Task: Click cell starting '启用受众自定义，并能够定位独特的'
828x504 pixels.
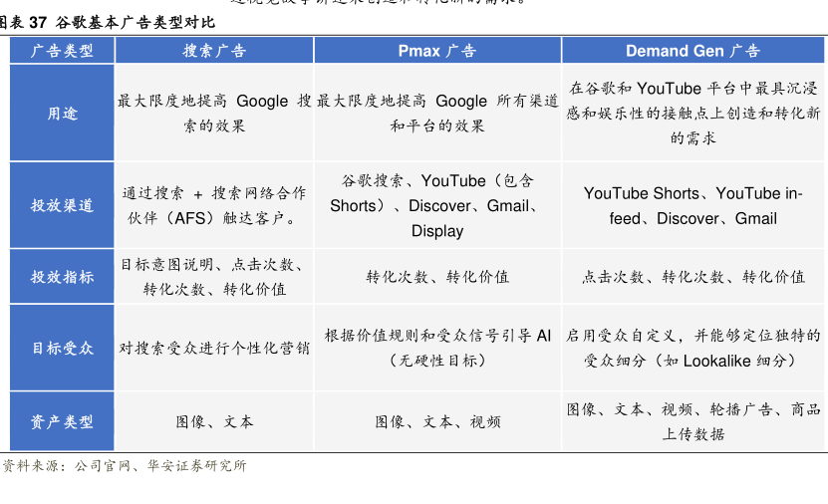Action: tap(692, 348)
